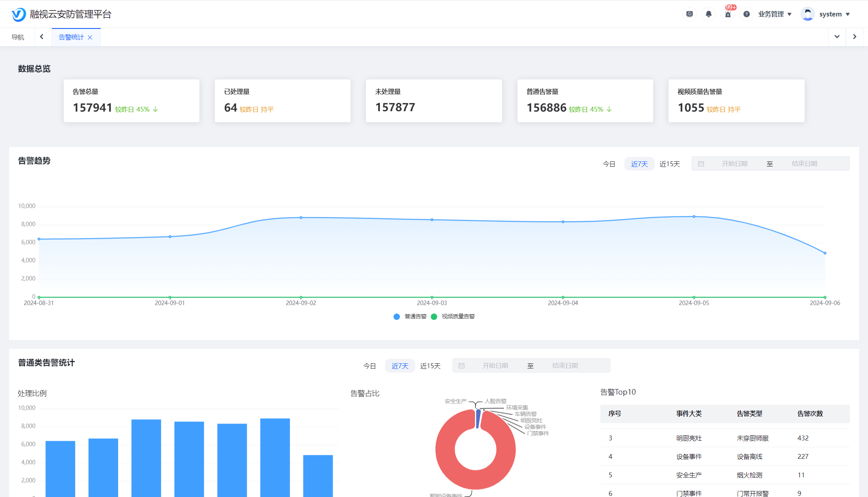Open the 导航 menu tab
The height and width of the screenshot is (497, 868).
(18, 37)
